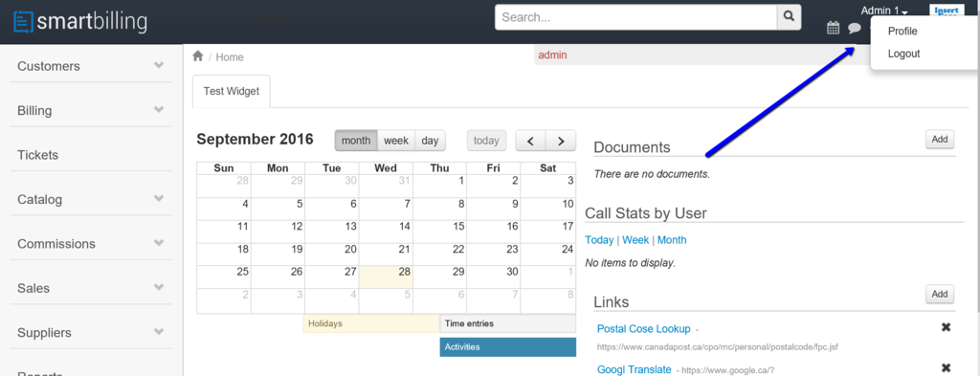This screenshot has height=376, width=980.
Task: Go to previous month arrow
Action: (530, 141)
